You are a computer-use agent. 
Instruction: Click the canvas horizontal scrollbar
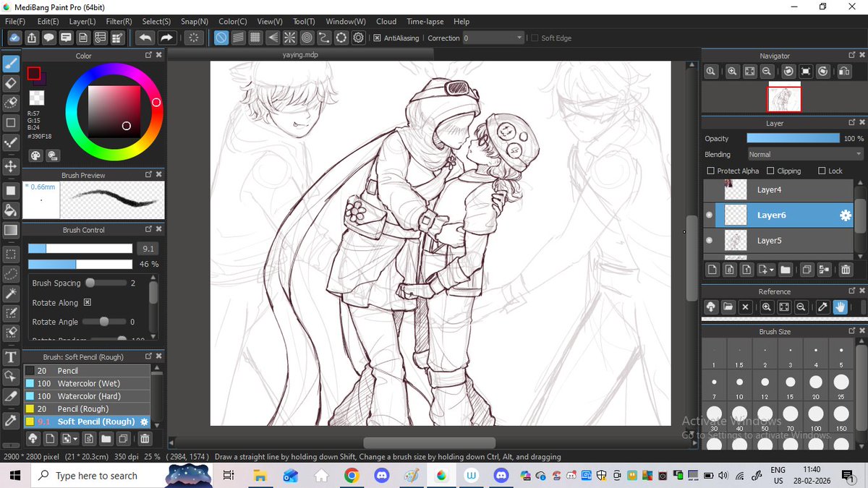coord(430,443)
